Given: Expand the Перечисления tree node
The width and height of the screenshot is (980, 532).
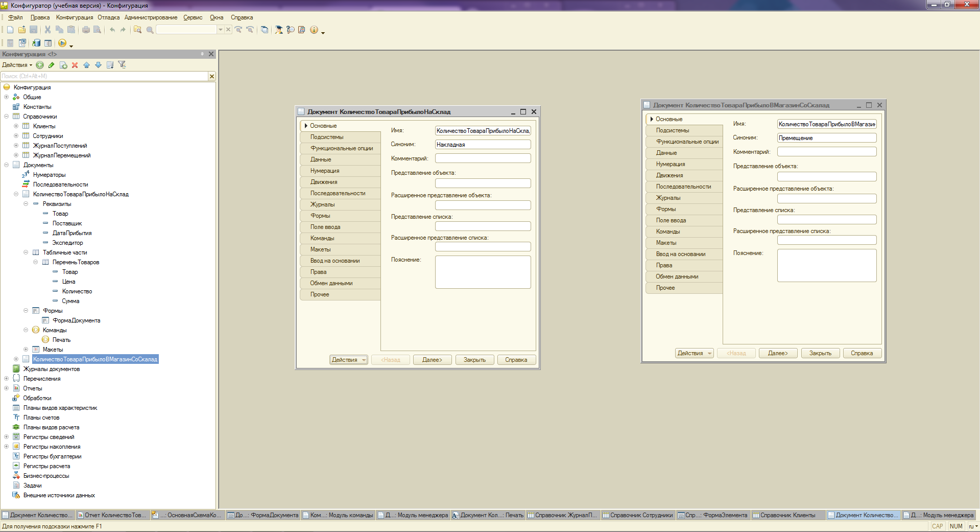Looking at the screenshot, I should click(6, 379).
